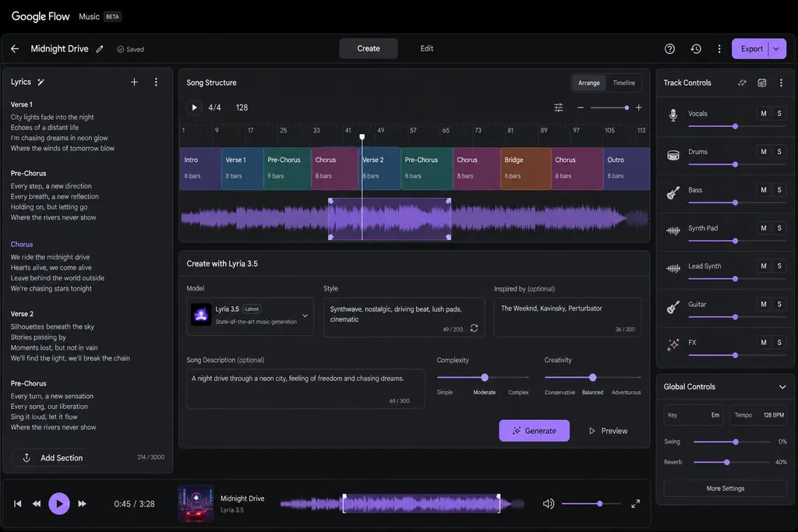This screenshot has width=798, height=532.
Task: Mute the Vocals track
Action: (764, 114)
